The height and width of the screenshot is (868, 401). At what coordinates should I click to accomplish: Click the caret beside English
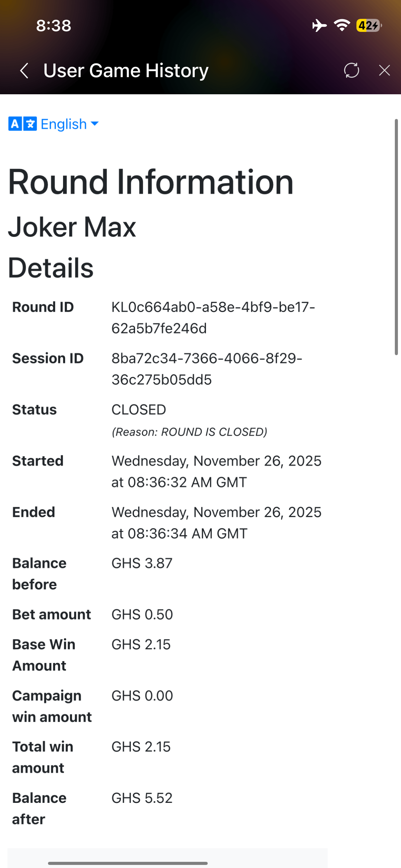95,123
